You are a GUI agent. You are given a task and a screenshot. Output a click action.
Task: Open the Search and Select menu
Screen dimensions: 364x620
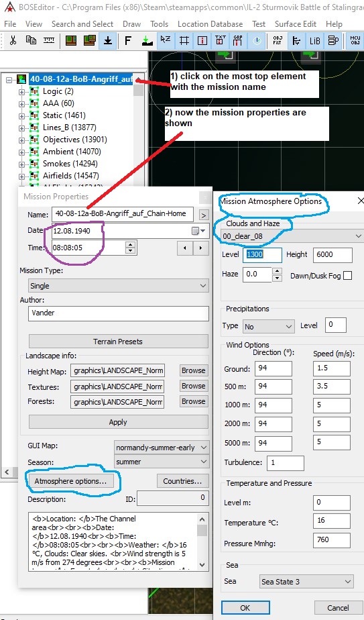tap(82, 24)
